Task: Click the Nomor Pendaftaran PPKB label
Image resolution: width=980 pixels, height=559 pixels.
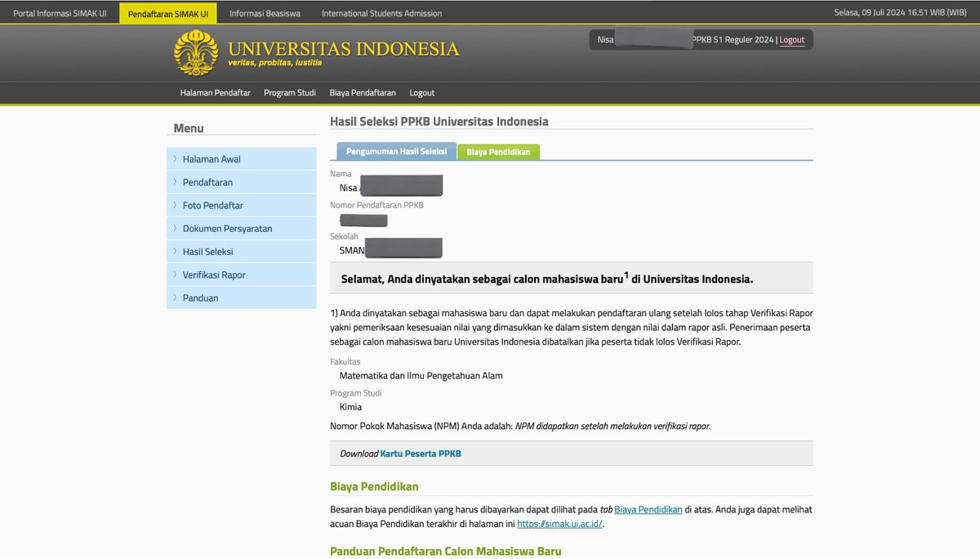Action: 376,205
